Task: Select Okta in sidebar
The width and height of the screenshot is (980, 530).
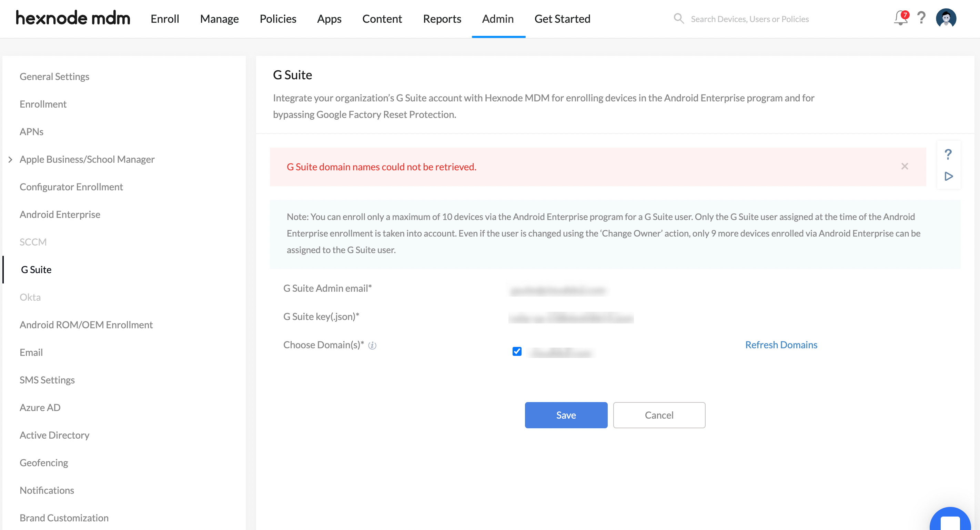Action: tap(30, 297)
